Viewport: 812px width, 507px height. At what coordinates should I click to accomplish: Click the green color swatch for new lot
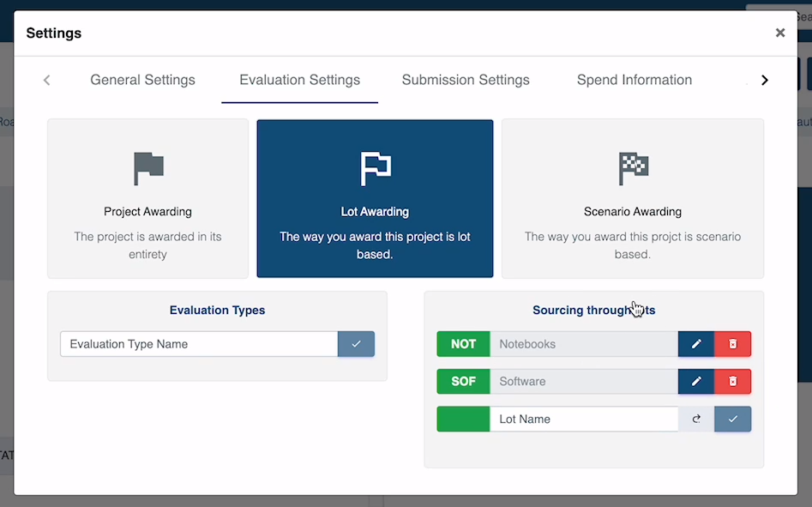463,419
